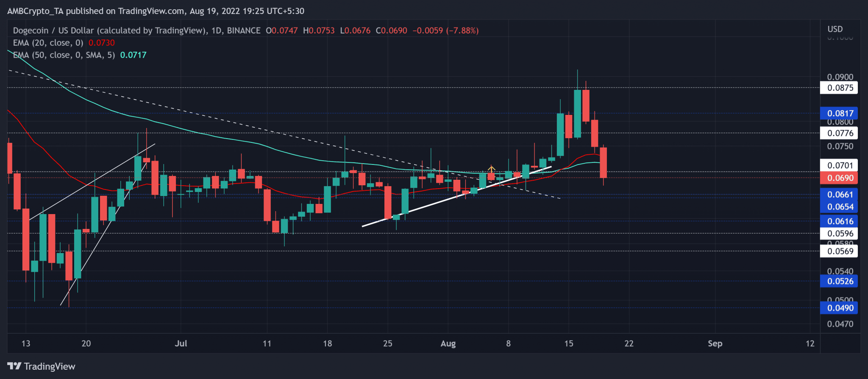This screenshot has height=379, width=868.
Task: Click the orange up-arrow marker on chart
Action: pyautogui.click(x=491, y=169)
